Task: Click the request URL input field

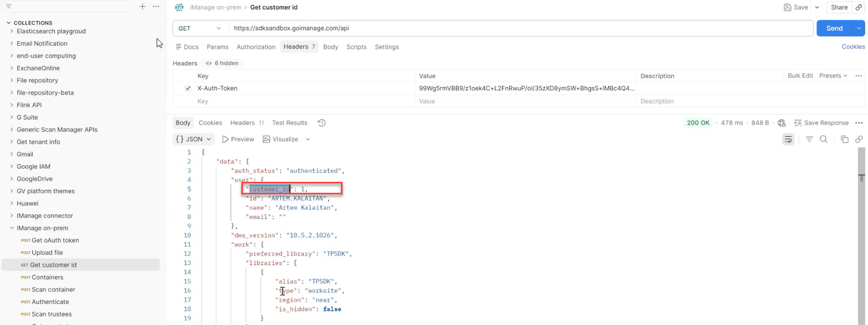Action: (520, 28)
